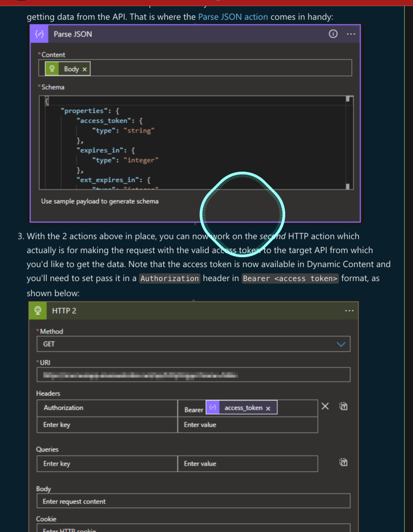
Task: Show info for Parse JSON action
Action: click(x=333, y=34)
